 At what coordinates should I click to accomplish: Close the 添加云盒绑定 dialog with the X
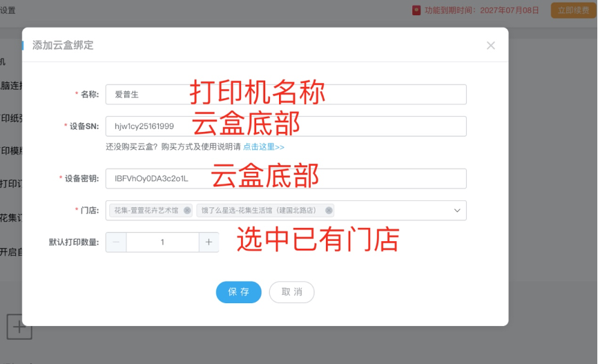pyautogui.click(x=491, y=46)
